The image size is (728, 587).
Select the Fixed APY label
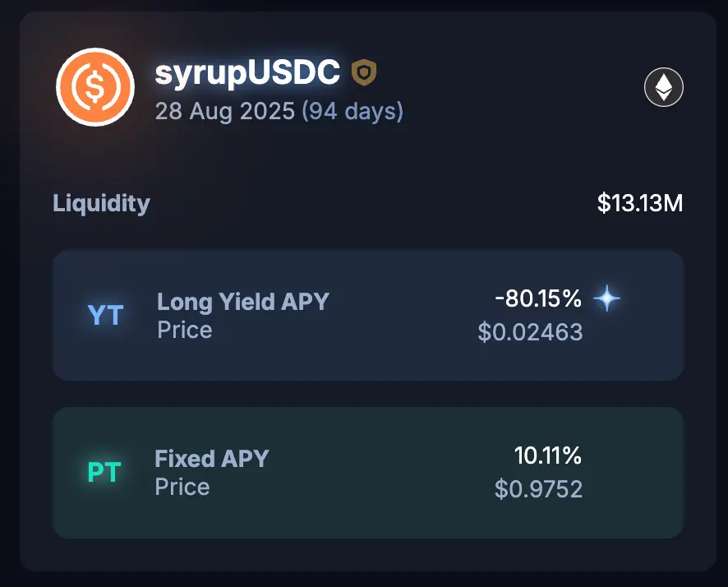point(212,458)
